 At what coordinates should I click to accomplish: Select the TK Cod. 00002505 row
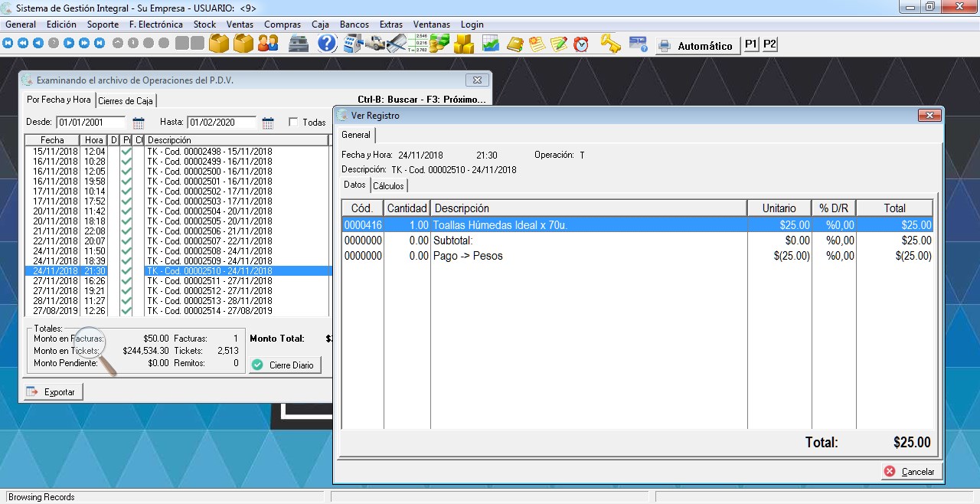(209, 221)
